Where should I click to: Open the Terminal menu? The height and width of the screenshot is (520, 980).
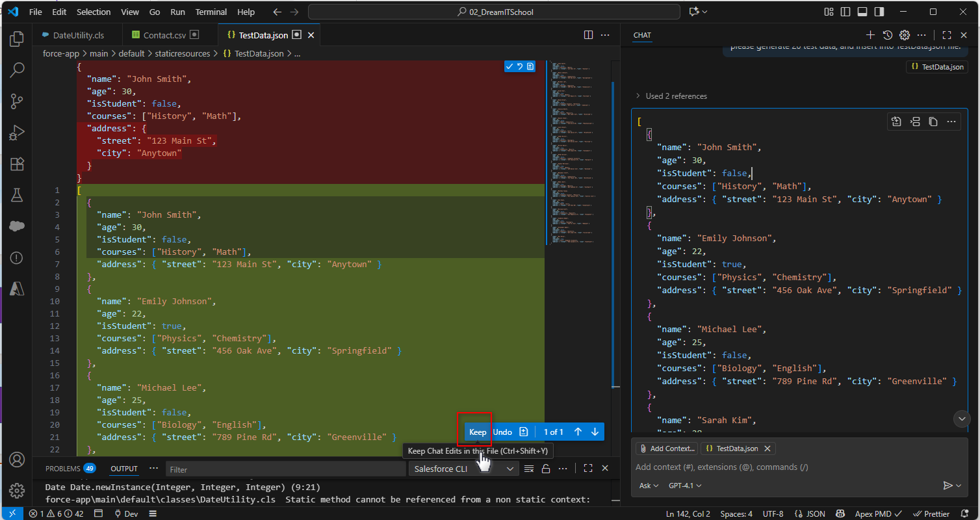(x=211, y=12)
